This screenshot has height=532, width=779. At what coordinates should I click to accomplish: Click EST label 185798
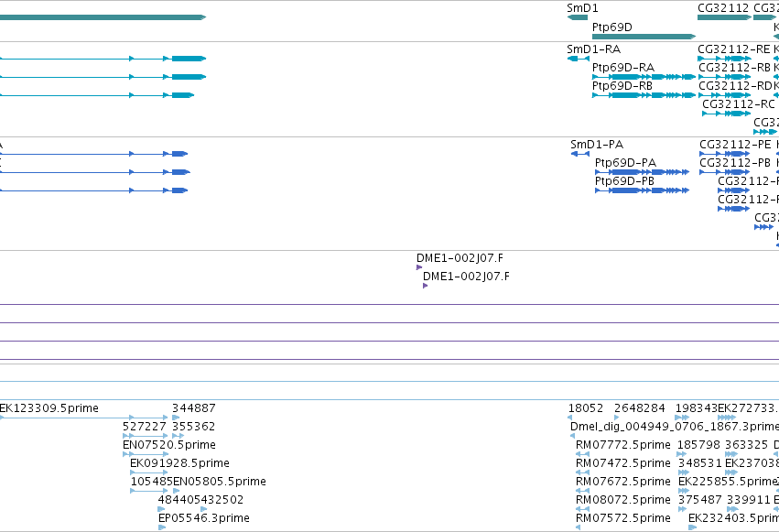click(x=698, y=445)
